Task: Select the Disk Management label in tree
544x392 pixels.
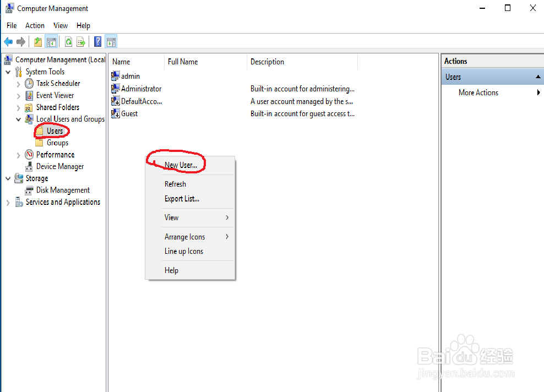Action: point(63,190)
